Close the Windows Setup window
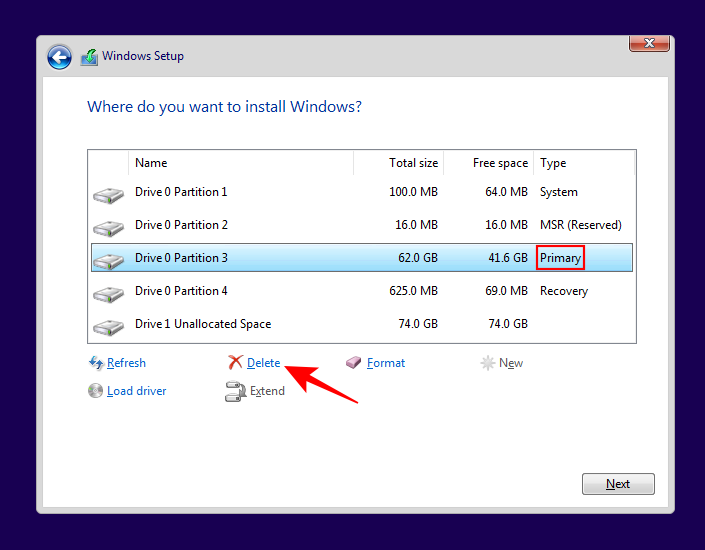The height and width of the screenshot is (550, 705). coord(649,43)
